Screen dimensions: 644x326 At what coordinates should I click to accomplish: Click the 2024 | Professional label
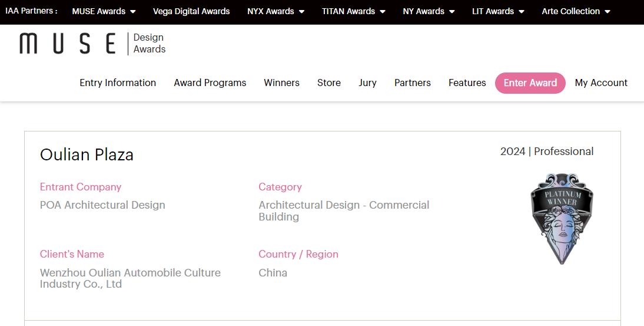547,152
